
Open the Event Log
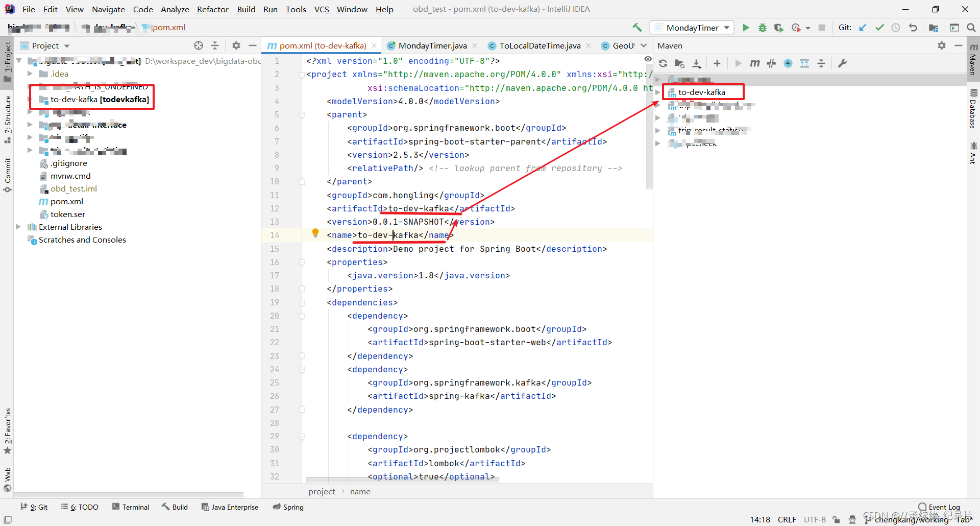pos(939,507)
